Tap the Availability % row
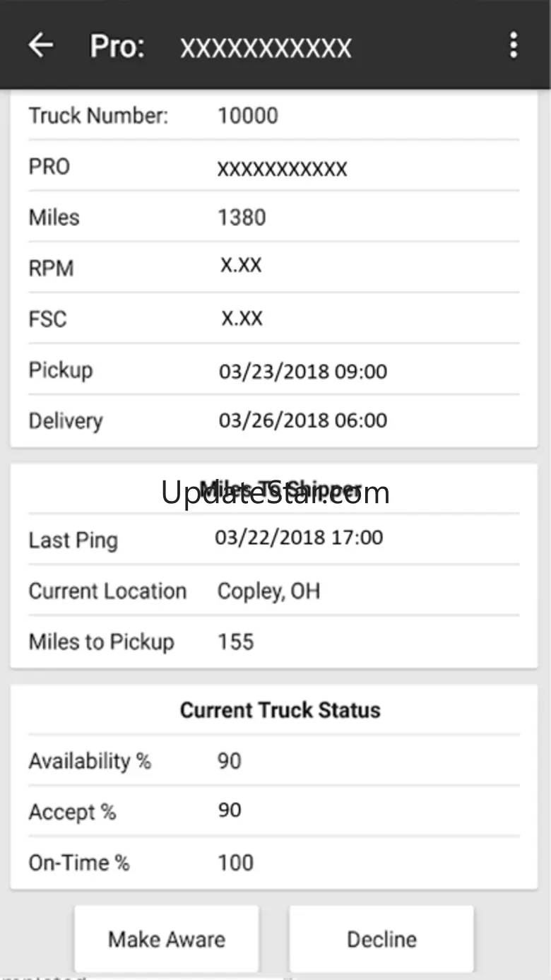Image resolution: width=551 pixels, height=980 pixels. tap(274, 761)
